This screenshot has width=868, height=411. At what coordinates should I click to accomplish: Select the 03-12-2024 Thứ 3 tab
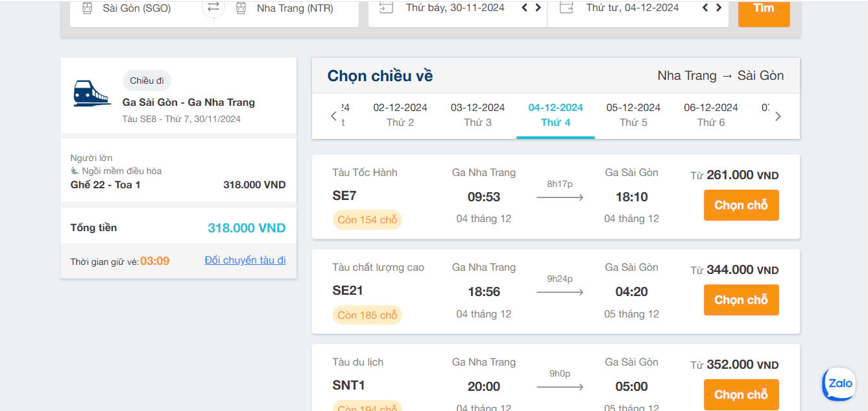[x=477, y=114]
